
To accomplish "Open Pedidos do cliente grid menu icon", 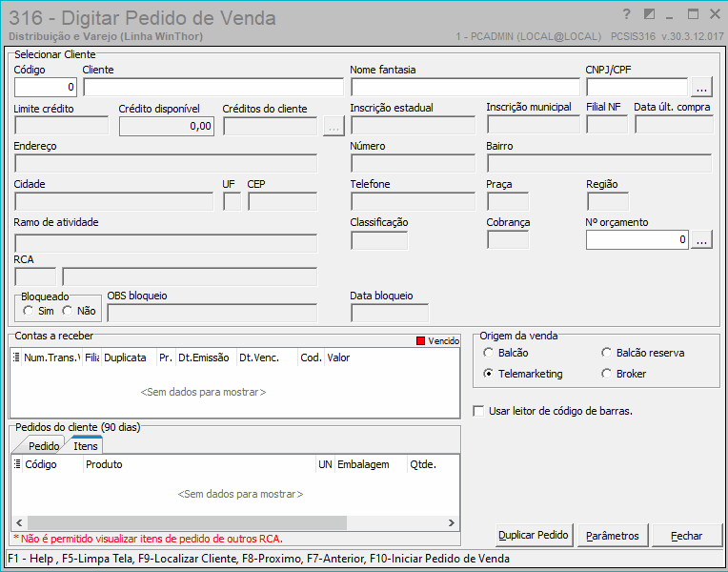I will [17, 463].
